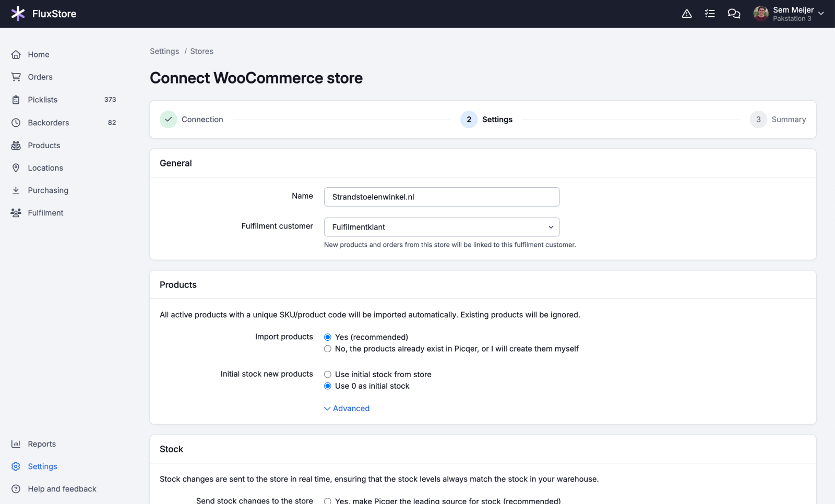Open Stores via the breadcrumb link
This screenshot has width=835, height=504.
[201, 51]
